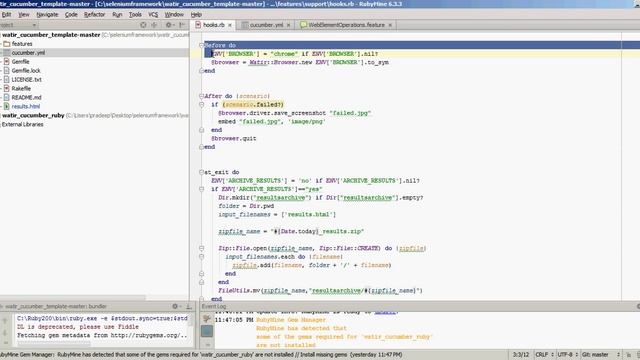Open Git: master branch selector
Viewport: 640px width, 360px height.
click(601, 355)
